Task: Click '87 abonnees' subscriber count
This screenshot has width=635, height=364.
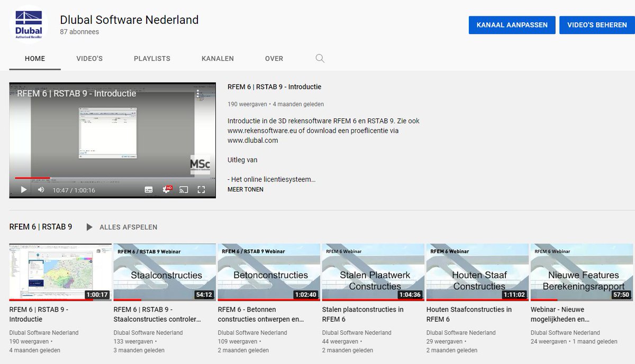Action: click(79, 32)
